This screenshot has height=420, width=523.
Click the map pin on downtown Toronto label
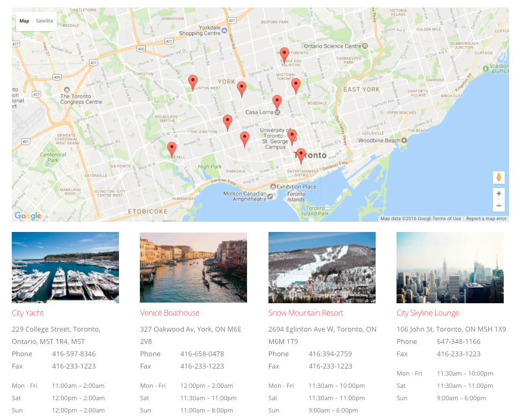[x=301, y=156]
